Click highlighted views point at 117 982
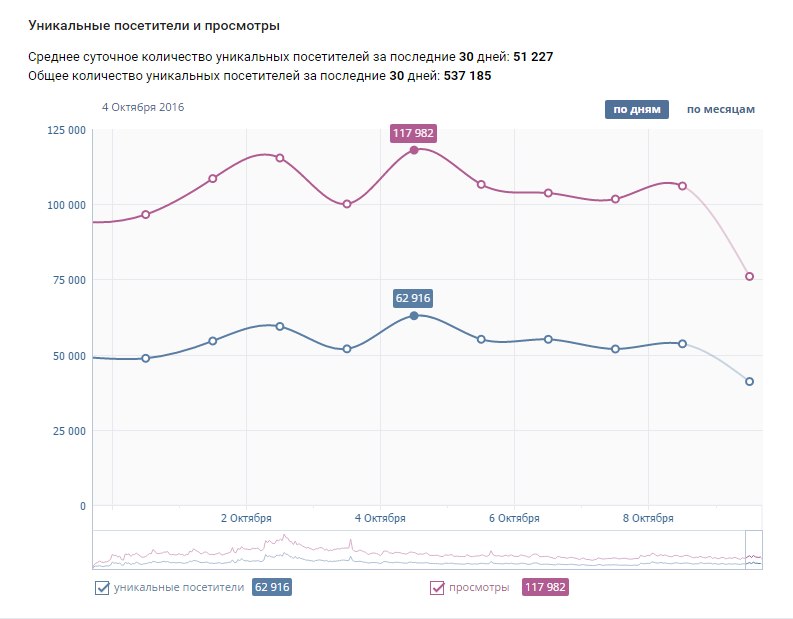The image size is (793, 619). tap(414, 150)
